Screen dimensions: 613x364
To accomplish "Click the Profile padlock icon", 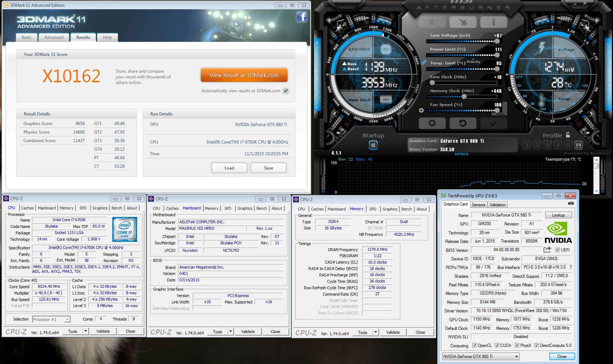I will pos(568,135).
